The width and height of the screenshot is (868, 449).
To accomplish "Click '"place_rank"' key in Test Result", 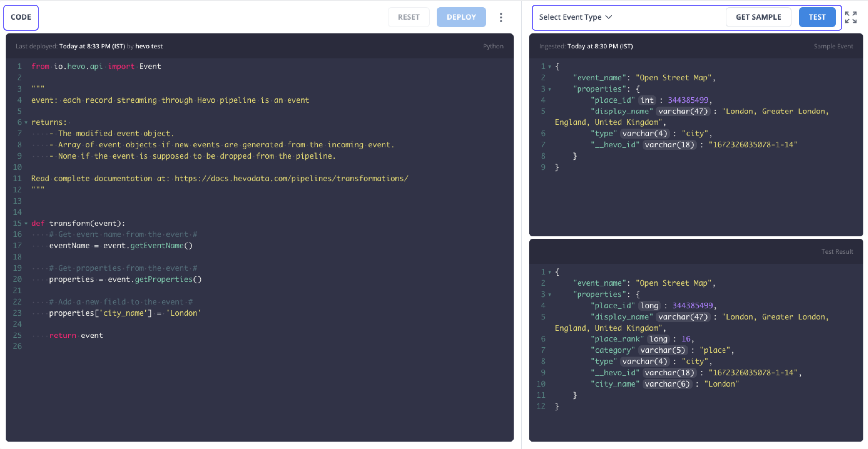I will (617, 339).
